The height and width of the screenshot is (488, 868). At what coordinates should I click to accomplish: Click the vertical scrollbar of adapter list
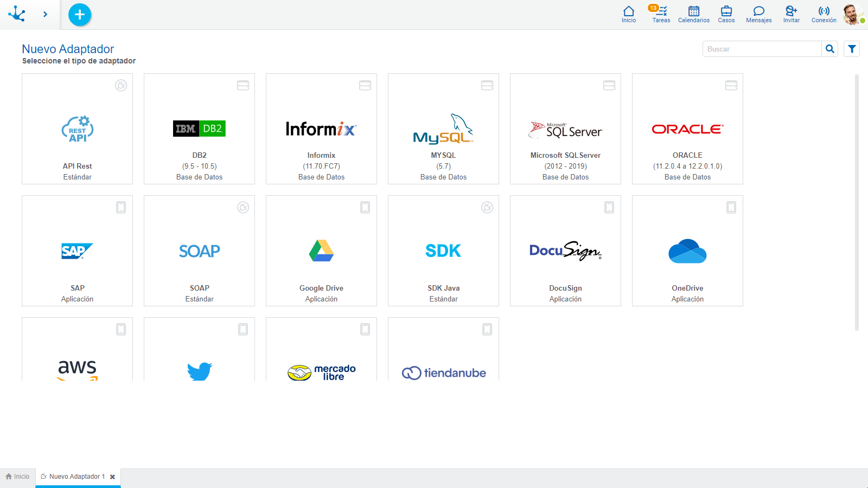[x=857, y=202]
